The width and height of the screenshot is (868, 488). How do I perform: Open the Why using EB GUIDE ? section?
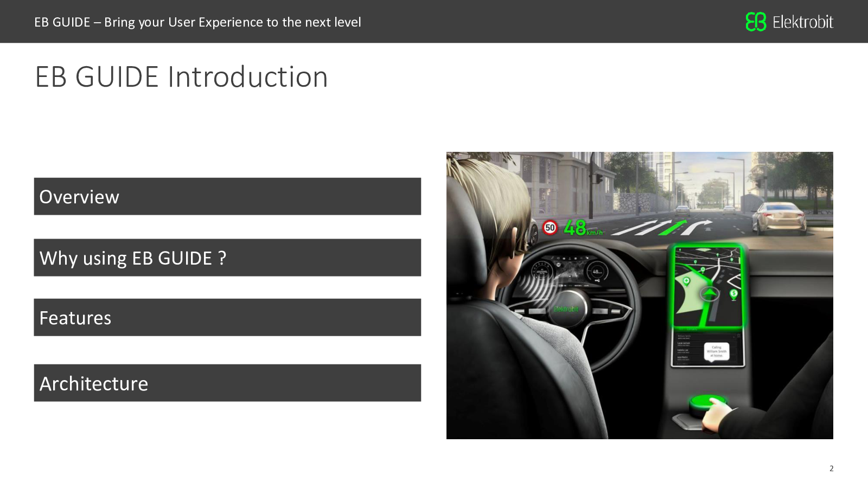click(x=227, y=258)
